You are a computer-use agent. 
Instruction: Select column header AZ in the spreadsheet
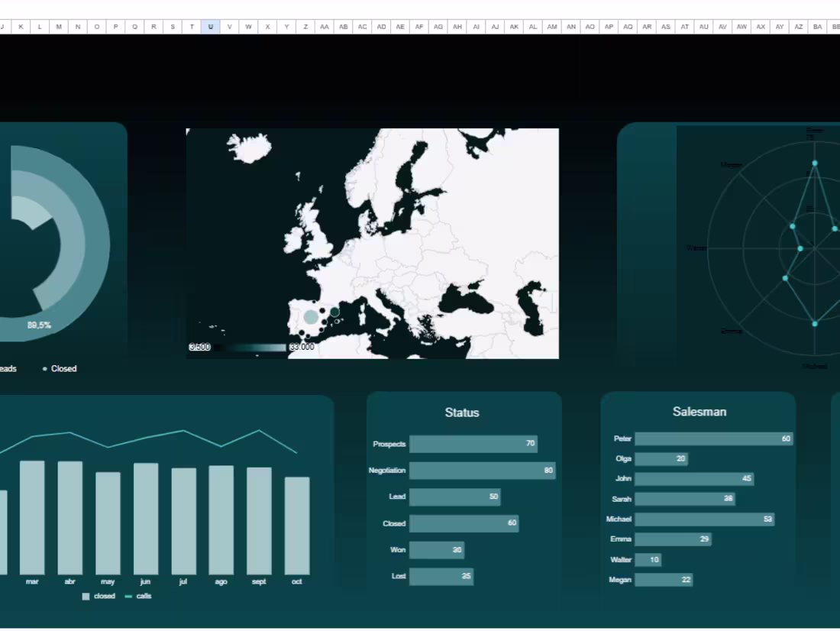[799, 26]
